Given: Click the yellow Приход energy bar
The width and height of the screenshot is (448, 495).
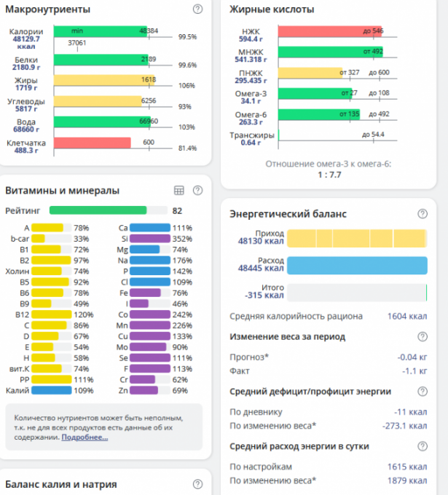Looking at the screenshot, I should [356, 239].
